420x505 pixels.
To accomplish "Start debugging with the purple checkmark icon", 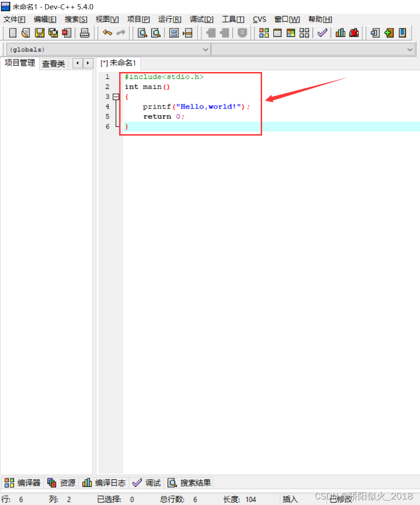I will [322, 33].
